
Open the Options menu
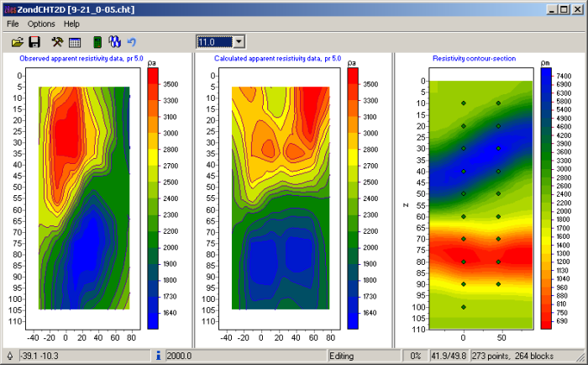41,24
